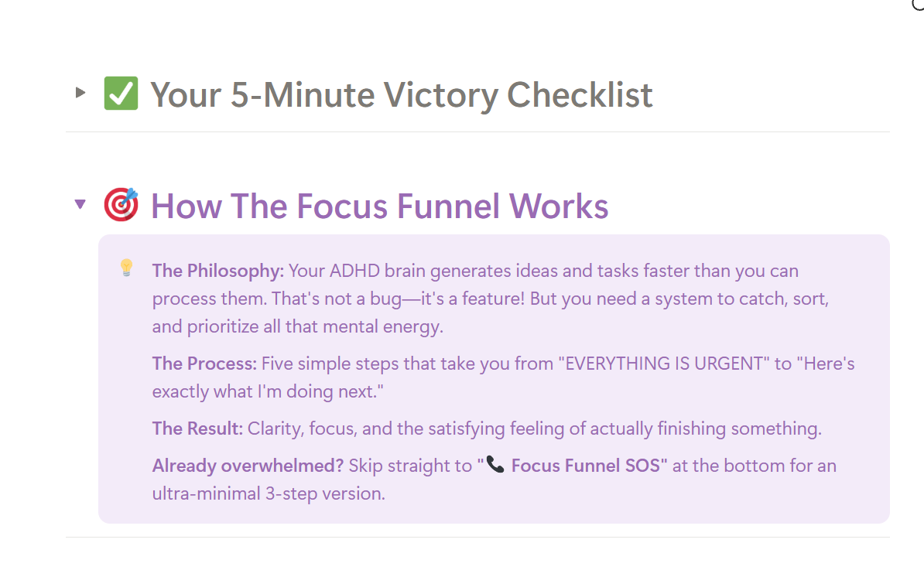Click the green checkmark emoji beside Victory Checklist

121,94
